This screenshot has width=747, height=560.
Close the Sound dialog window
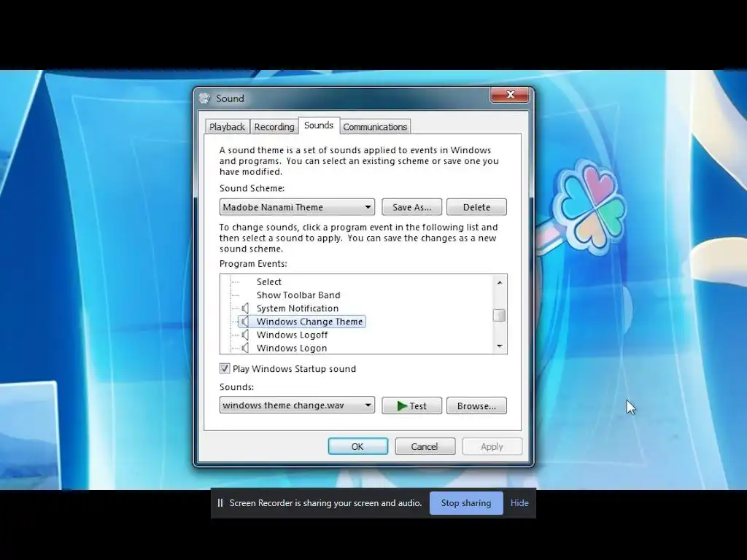coord(510,95)
